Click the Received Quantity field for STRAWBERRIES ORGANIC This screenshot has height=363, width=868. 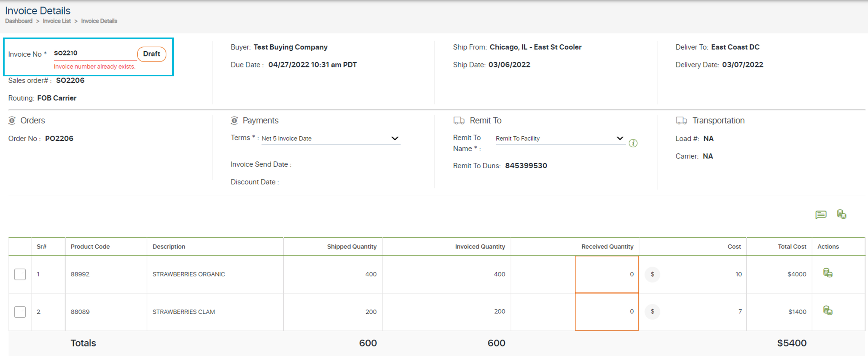click(607, 274)
